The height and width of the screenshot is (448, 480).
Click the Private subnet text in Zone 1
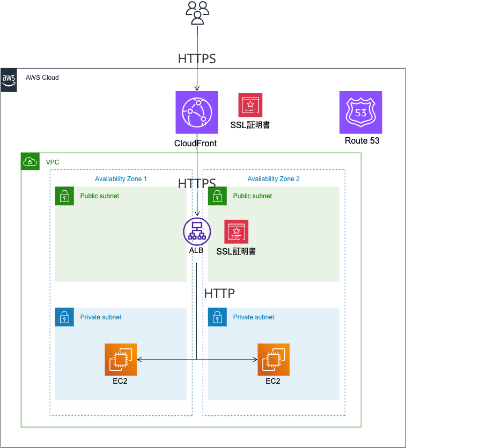coord(101,317)
